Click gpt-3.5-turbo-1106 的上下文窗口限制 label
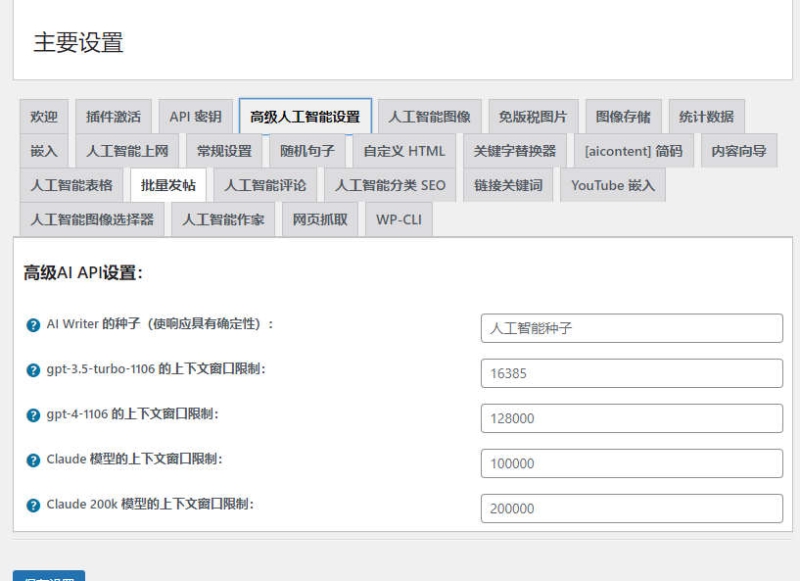 [x=156, y=369]
